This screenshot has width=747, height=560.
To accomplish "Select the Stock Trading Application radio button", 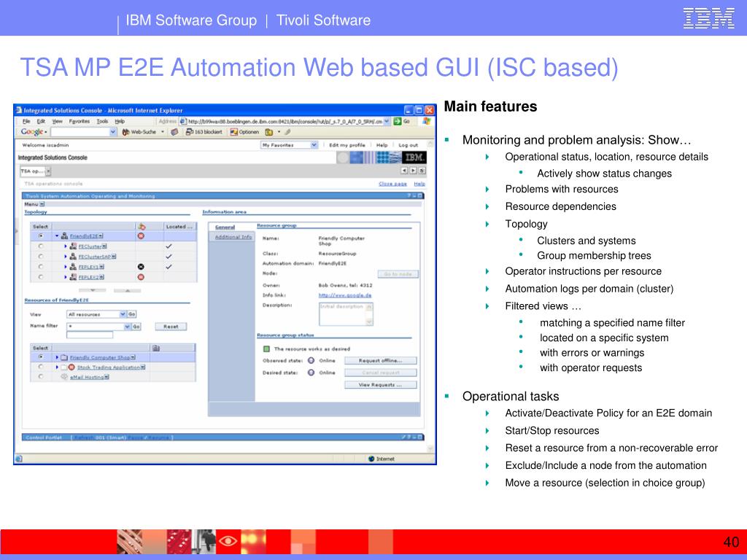I will point(41,367).
